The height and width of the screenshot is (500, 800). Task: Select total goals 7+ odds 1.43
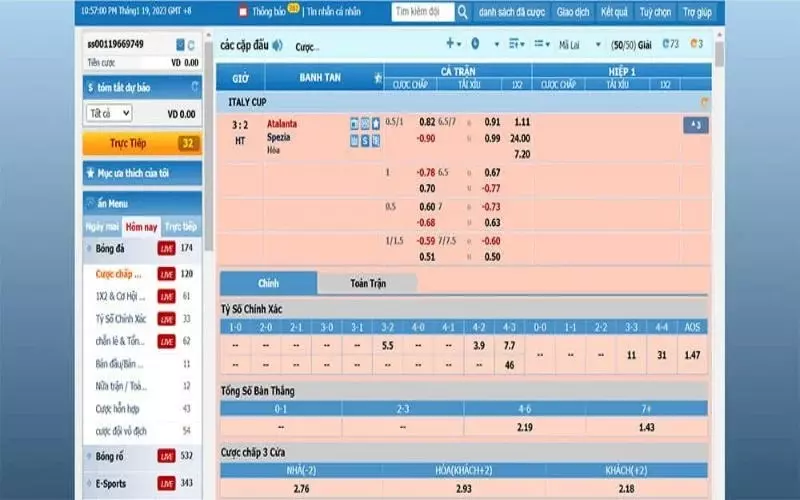tap(646, 428)
